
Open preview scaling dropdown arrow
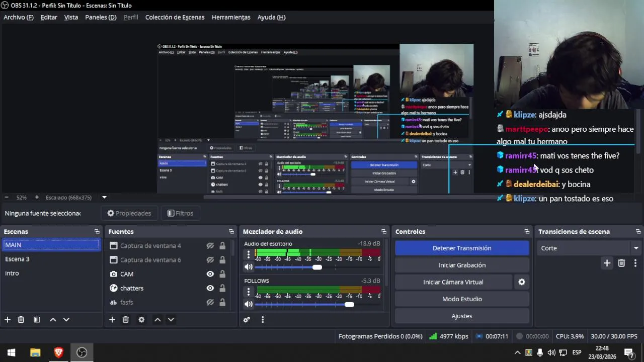[x=104, y=198]
